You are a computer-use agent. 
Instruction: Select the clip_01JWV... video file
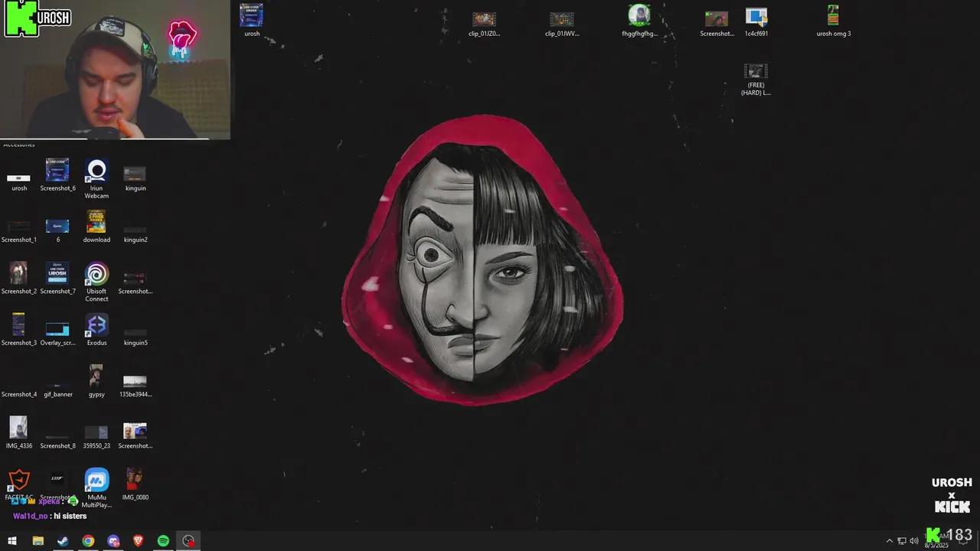click(x=562, y=24)
